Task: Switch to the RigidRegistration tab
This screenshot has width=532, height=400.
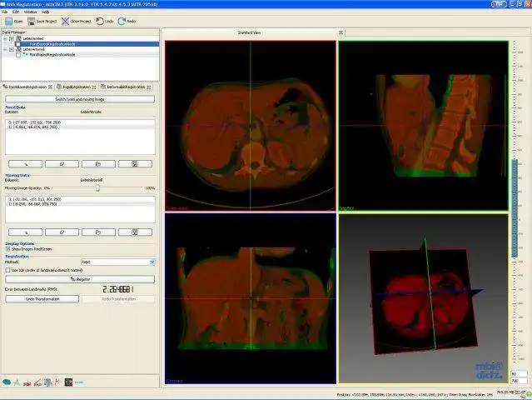Action: [x=77, y=87]
